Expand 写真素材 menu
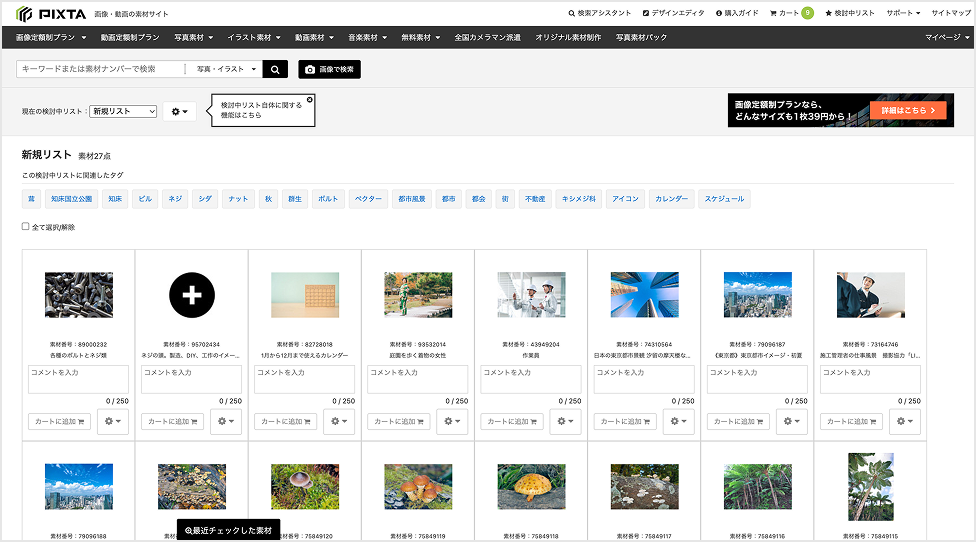Screen dimensions: 976x542 point(194,37)
